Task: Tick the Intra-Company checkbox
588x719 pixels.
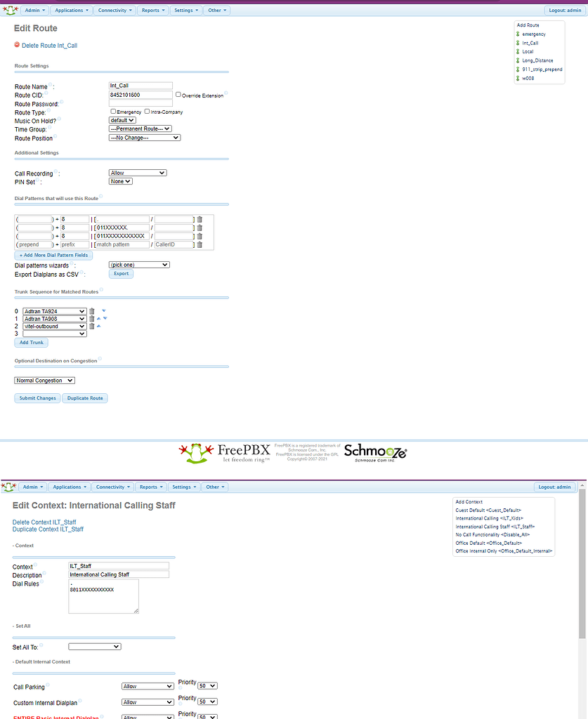Action: coord(146,112)
